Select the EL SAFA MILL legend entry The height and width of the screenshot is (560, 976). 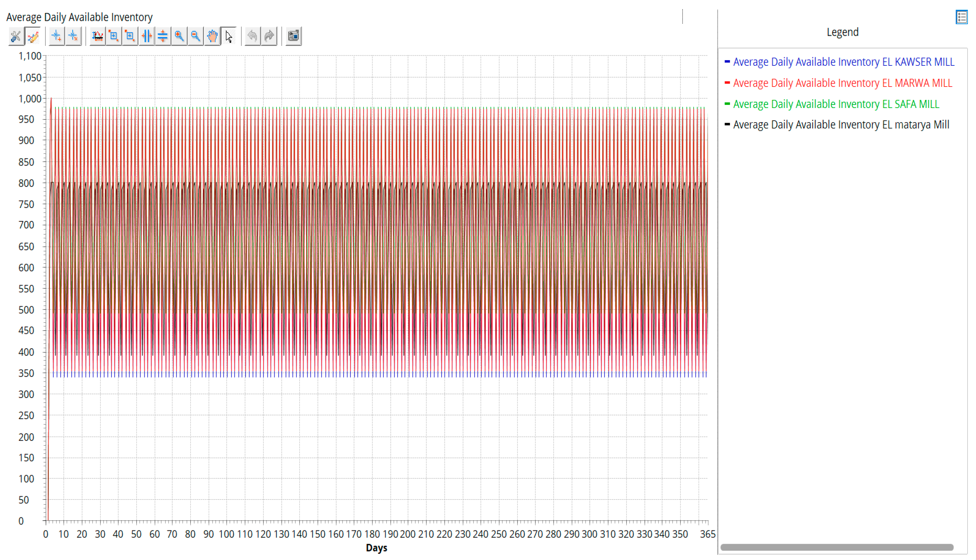[836, 104]
